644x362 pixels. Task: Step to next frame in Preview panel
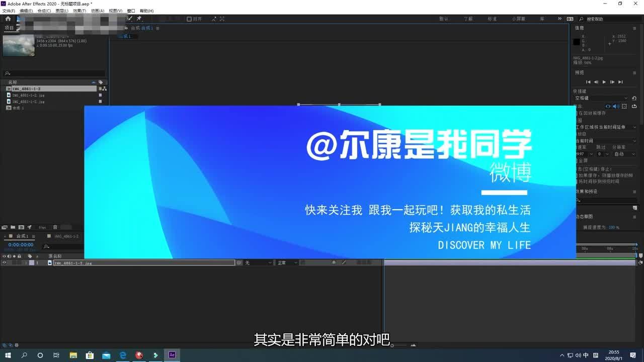pos(612,82)
